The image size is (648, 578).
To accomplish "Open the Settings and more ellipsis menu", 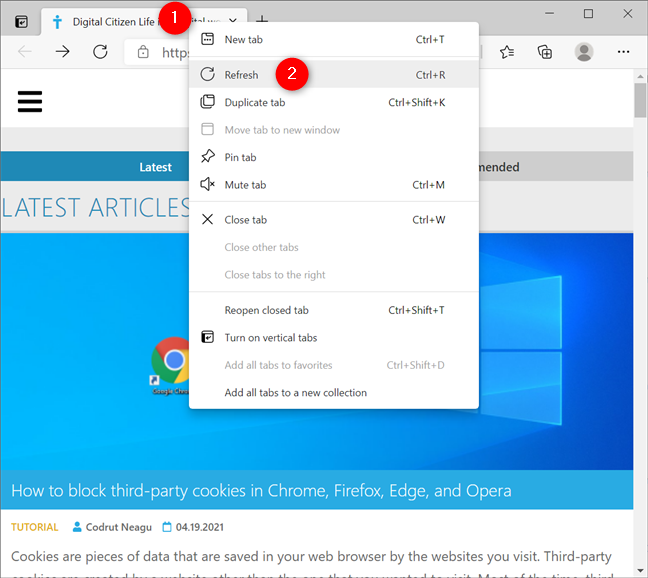I will (x=623, y=52).
